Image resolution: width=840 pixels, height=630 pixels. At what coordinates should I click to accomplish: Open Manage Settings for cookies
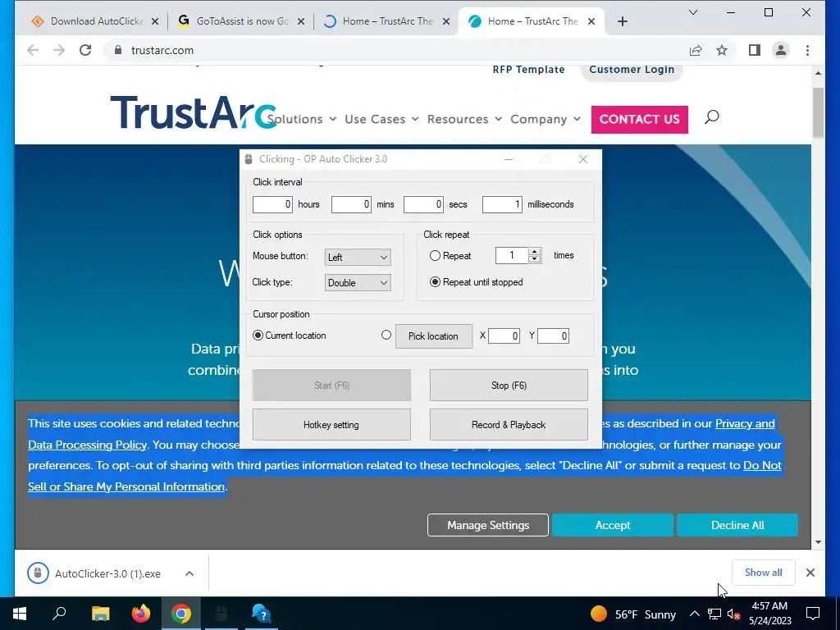coord(487,525)
